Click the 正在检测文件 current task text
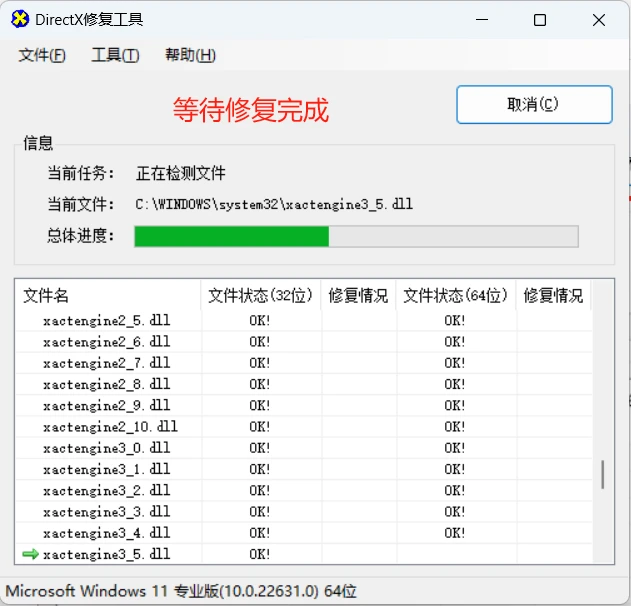 coord(181,173)
